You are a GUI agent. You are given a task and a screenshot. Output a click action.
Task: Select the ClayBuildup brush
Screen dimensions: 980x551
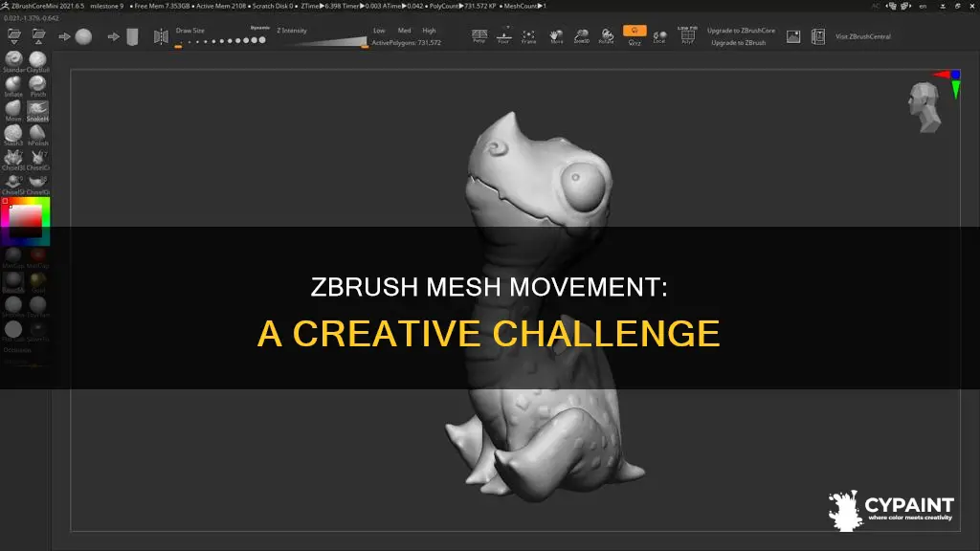tap(37, 61)
